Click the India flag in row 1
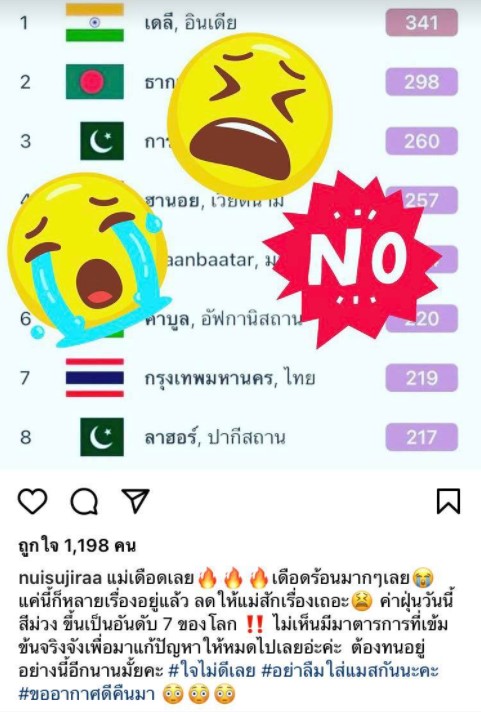 94,23
